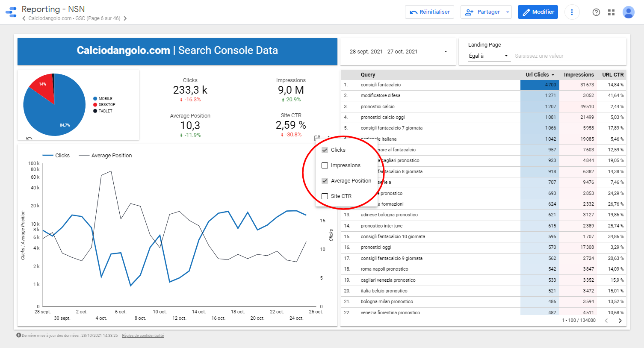
Task: Click the blue Modifier button
Action: click(x=538, y=12)
